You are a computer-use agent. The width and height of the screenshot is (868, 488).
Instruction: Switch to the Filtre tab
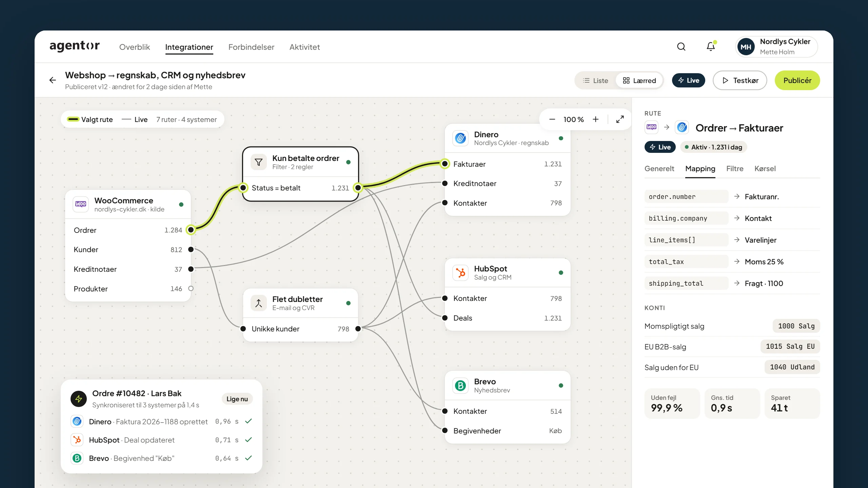point(735,168)
